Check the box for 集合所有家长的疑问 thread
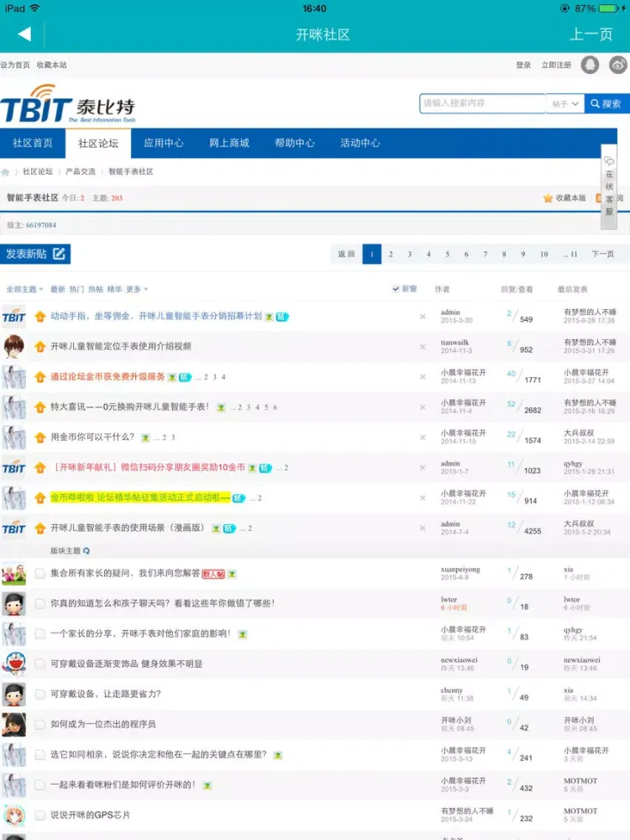 pyautogui.click(x=39, y=574)
